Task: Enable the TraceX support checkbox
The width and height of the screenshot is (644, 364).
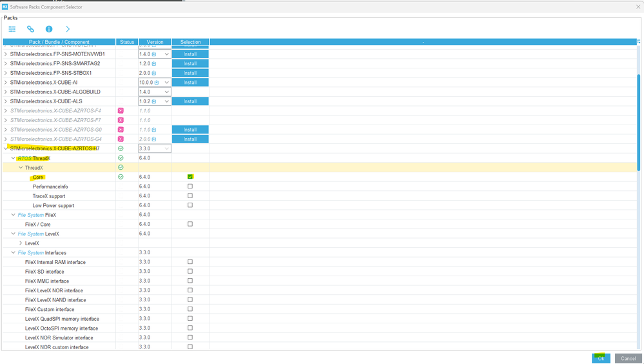Action: click(x=190, y=196)
